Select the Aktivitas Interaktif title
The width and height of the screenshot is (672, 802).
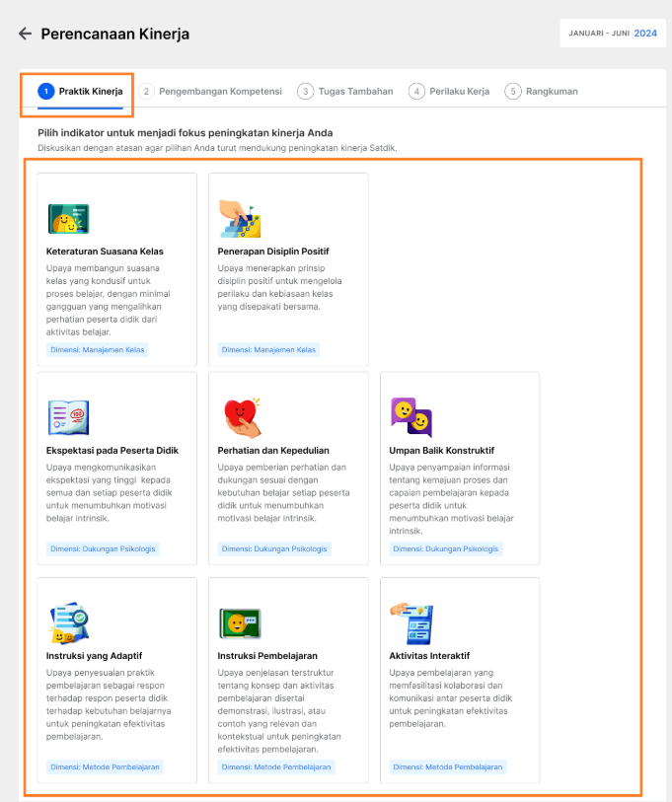(x=429, y=656)
